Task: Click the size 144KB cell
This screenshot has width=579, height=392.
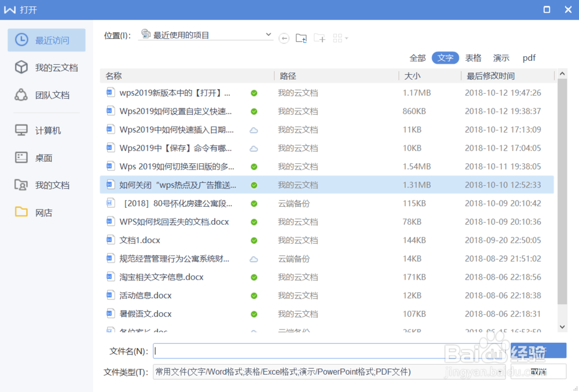Action: click(x=415, y=240)
